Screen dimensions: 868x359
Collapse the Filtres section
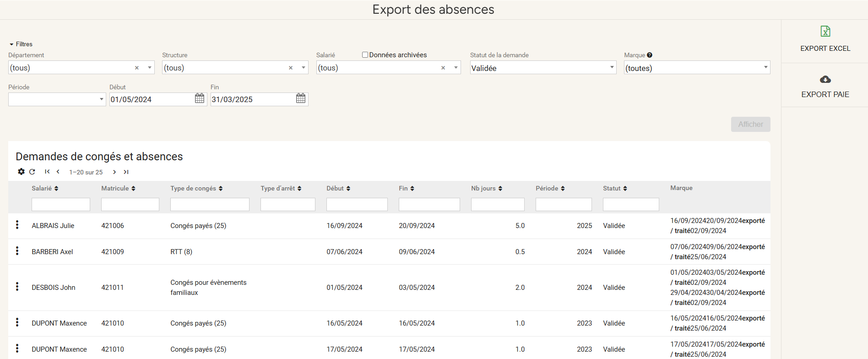coord(21,44)
